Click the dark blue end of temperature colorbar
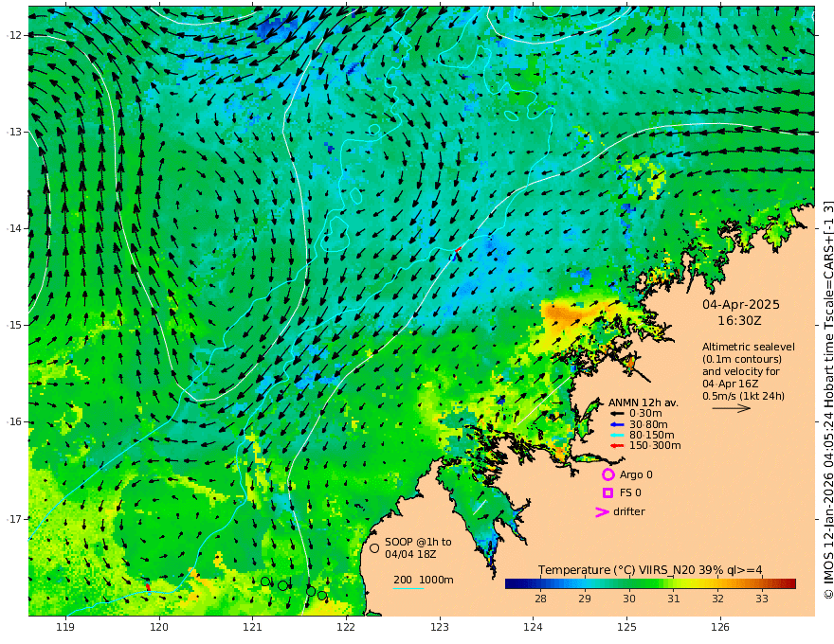This screenshot has height=644, width=834. (510, 583)
